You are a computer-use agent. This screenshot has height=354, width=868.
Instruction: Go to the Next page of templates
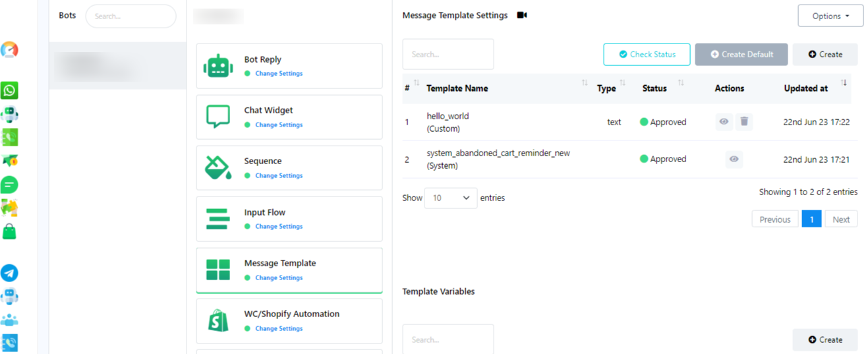[840, 220]
